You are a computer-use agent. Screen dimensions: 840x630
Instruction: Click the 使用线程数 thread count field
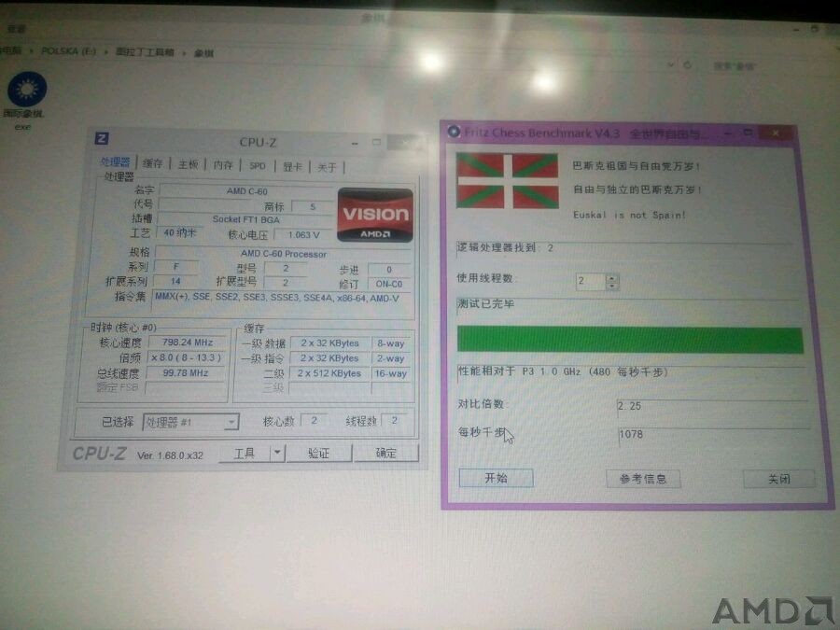[x=591, y=281]
